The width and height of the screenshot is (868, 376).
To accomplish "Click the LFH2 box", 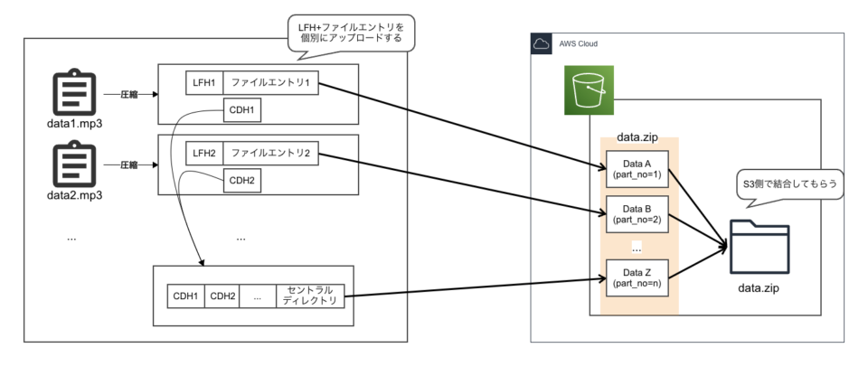I will pos(203,153).
